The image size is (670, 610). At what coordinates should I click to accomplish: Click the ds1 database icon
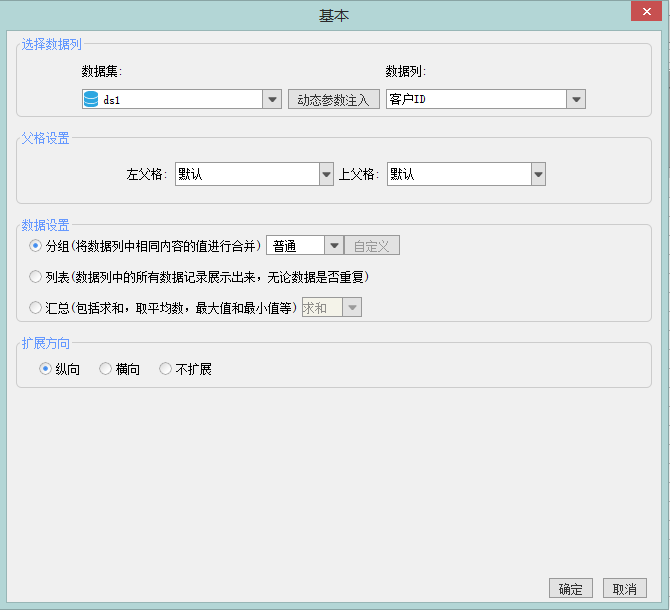(91, 99)
